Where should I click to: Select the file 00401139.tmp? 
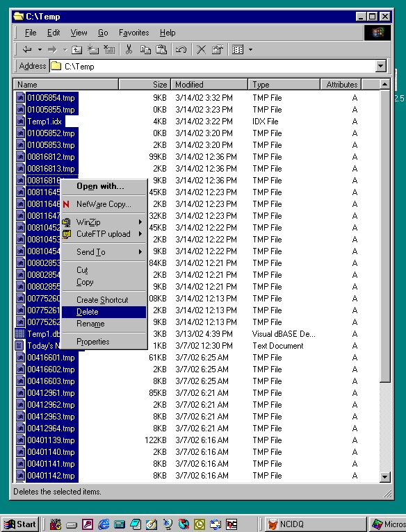(51, 440)
